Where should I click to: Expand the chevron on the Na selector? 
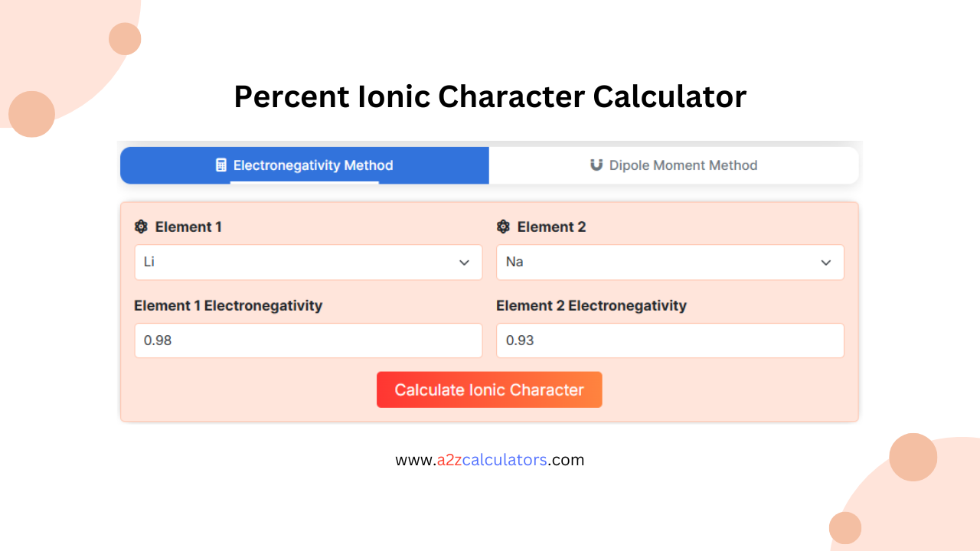(825, 262)
